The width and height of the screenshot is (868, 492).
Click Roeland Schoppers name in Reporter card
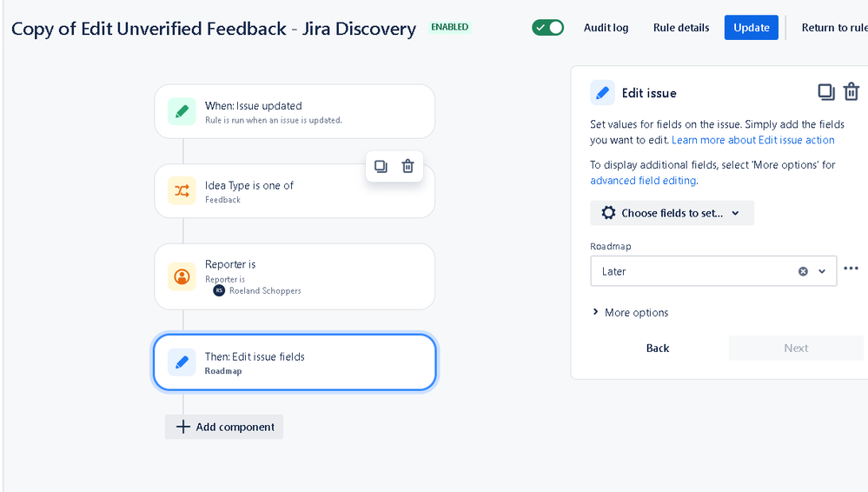tap(265, 291)
